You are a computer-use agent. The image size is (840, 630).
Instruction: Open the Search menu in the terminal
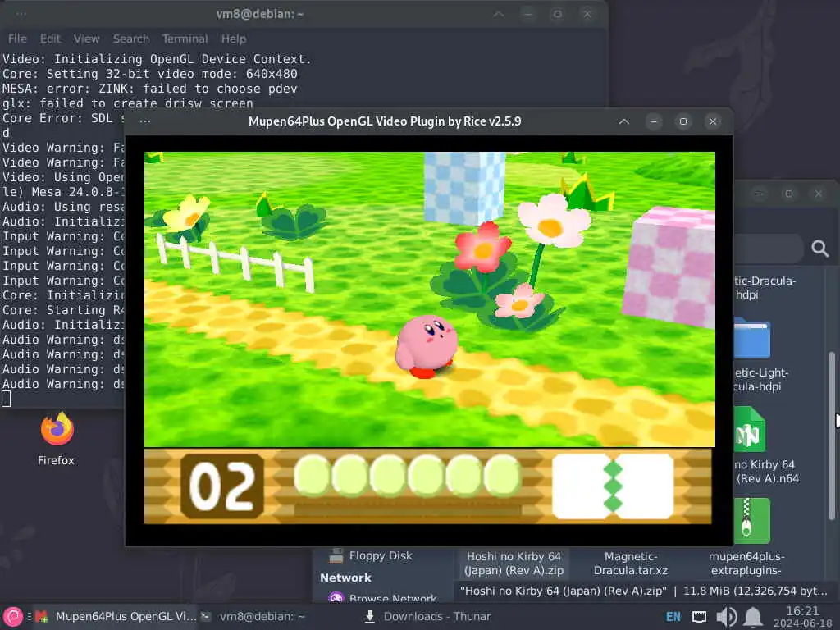click(x=130, y=39)
